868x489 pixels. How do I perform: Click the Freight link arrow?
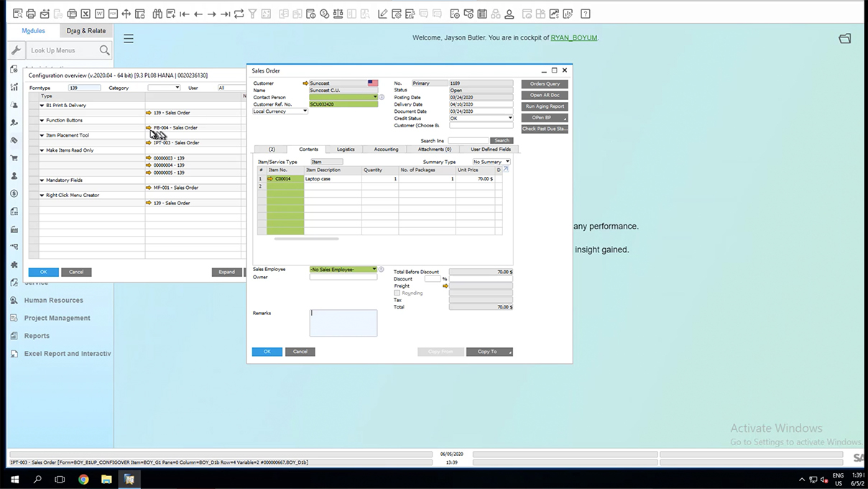pos(445,286)
